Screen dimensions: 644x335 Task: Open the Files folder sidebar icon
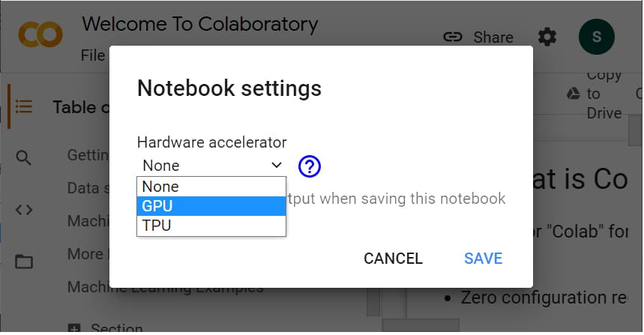[x=24, y=262]
